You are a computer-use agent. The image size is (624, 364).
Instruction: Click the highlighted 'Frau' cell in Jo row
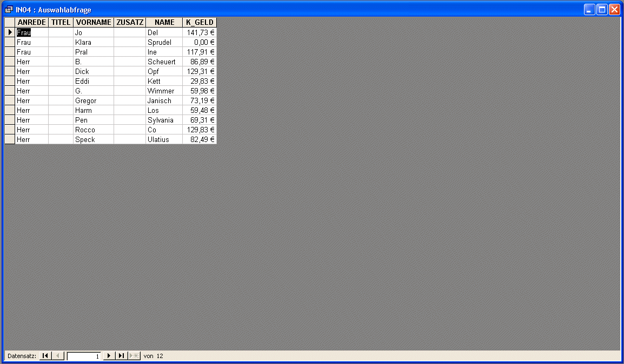tap(31, 32)
